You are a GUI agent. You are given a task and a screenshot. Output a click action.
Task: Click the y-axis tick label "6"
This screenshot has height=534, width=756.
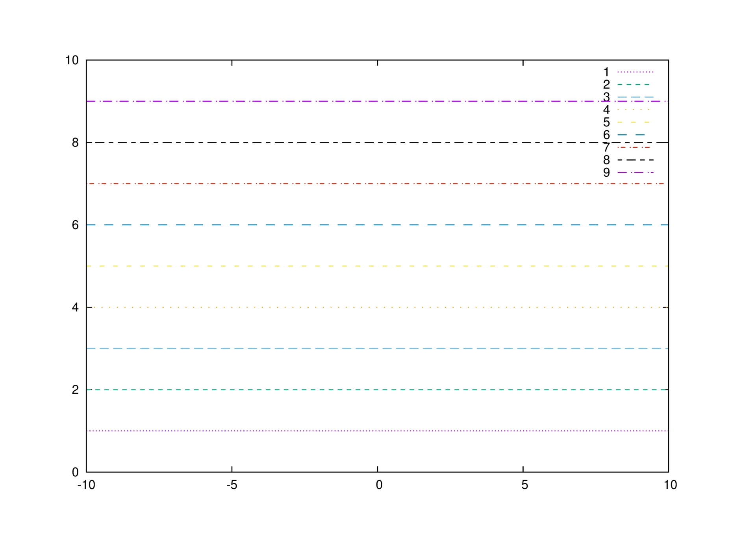pyautogui.click(x=75, y=225)
